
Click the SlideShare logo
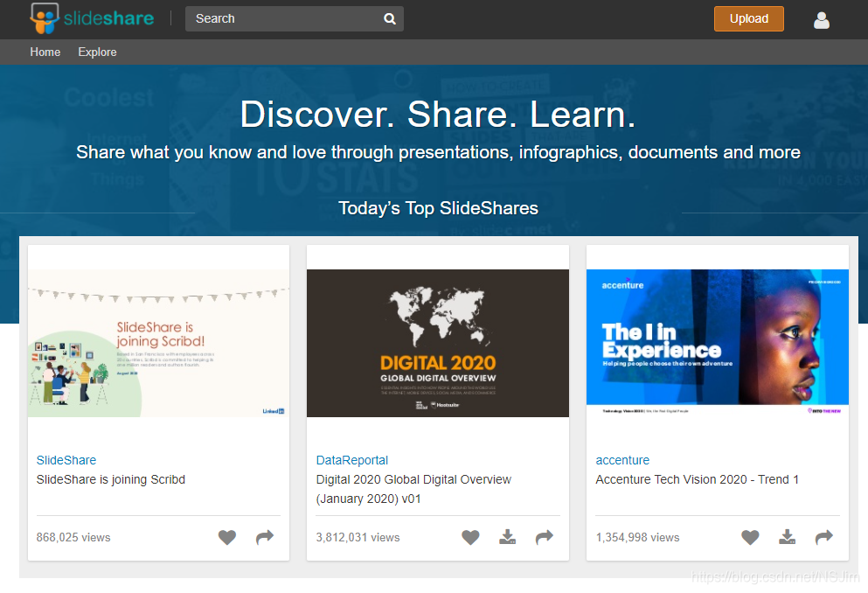[92, 18]
